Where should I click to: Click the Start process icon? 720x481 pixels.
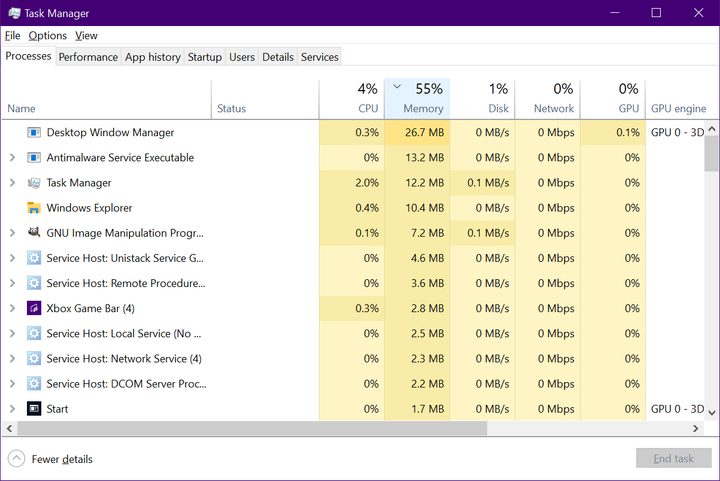pyautogui.click(x=34, y=408)
